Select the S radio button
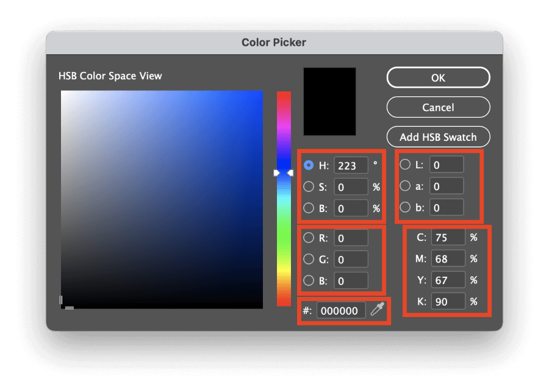Screen dimensions: 549x392 point(308,186)
